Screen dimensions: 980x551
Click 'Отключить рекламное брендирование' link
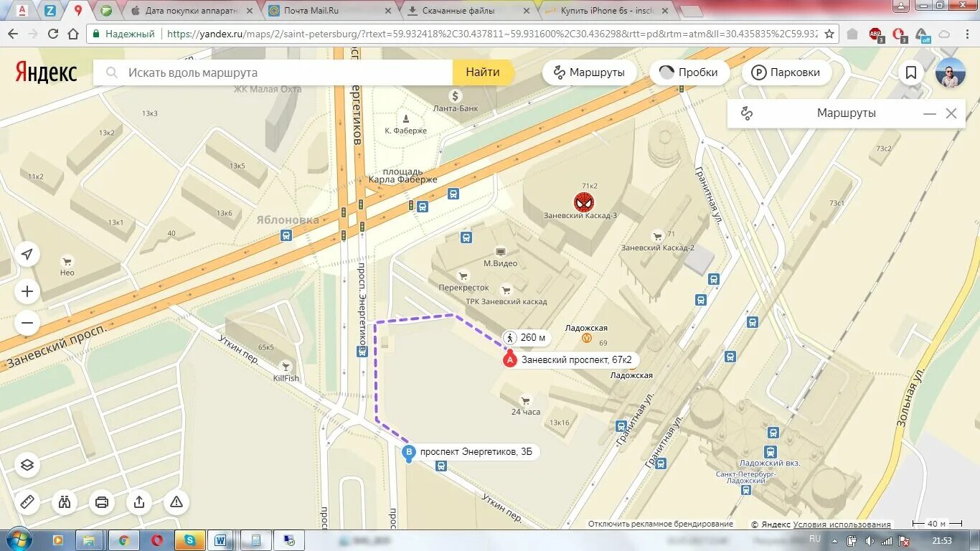coord(661,524)
